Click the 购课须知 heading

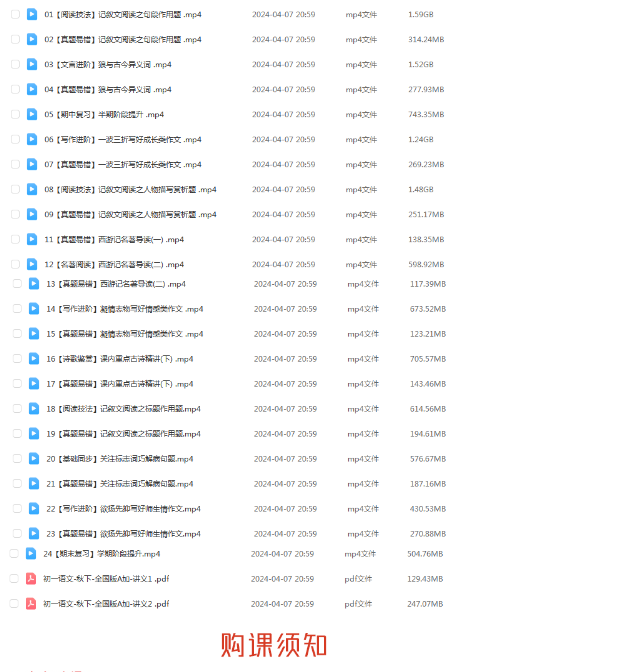click(274, 645)
